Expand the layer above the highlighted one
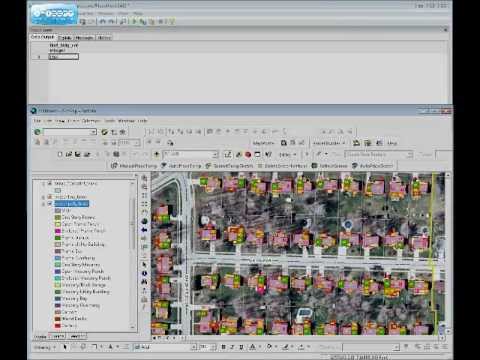Screen dimensions: 480x360 point(43,197)
